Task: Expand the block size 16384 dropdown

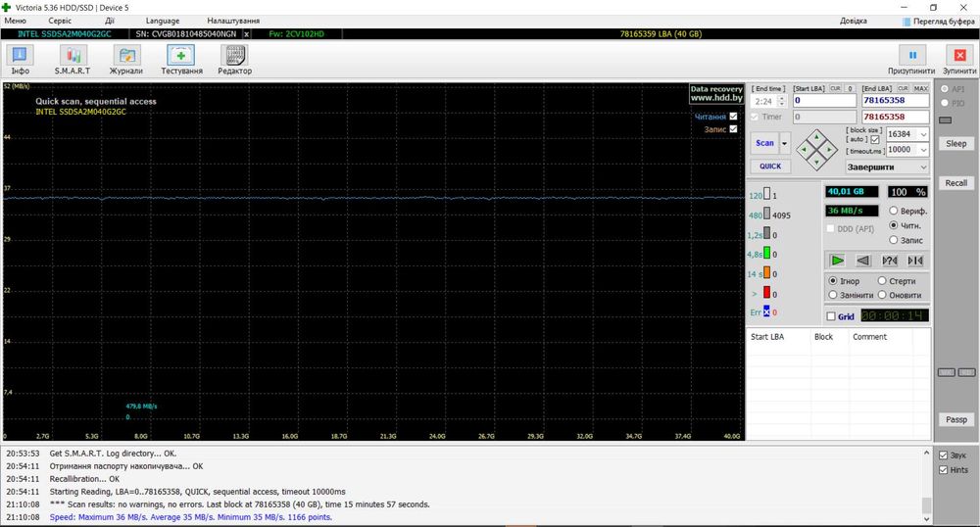Action: point(924,133)
